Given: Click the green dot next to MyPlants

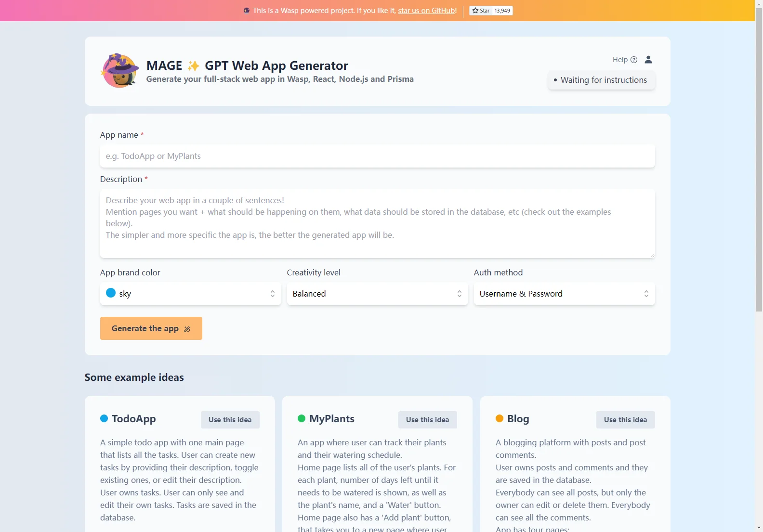Looking at the screenshot, I should coord(302,418).
